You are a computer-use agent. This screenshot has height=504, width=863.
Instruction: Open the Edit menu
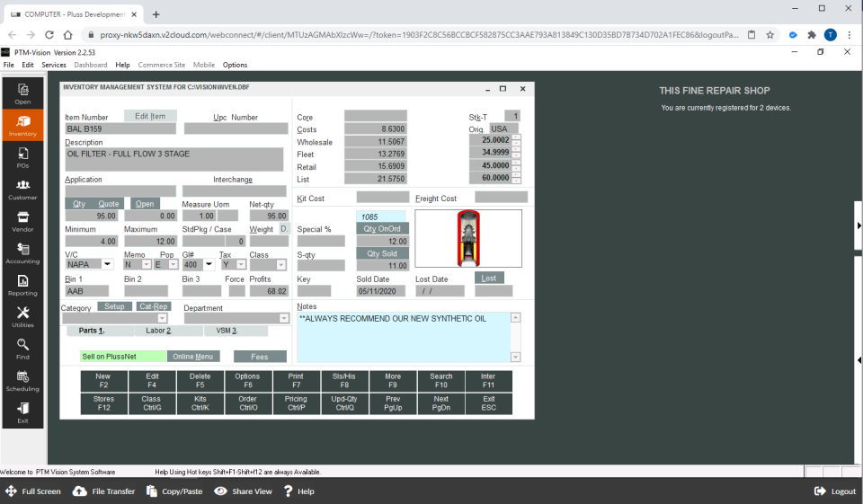(28, 65)
